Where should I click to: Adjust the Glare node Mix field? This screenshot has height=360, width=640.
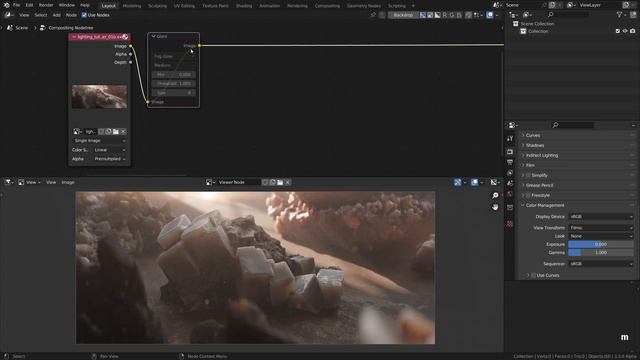[x=173, y=74]
